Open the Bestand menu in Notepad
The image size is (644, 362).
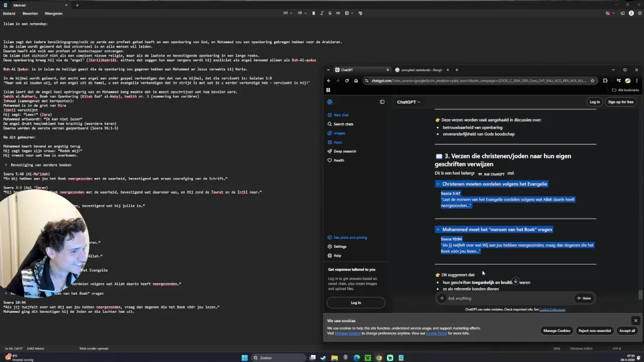(x=9, y=14)
